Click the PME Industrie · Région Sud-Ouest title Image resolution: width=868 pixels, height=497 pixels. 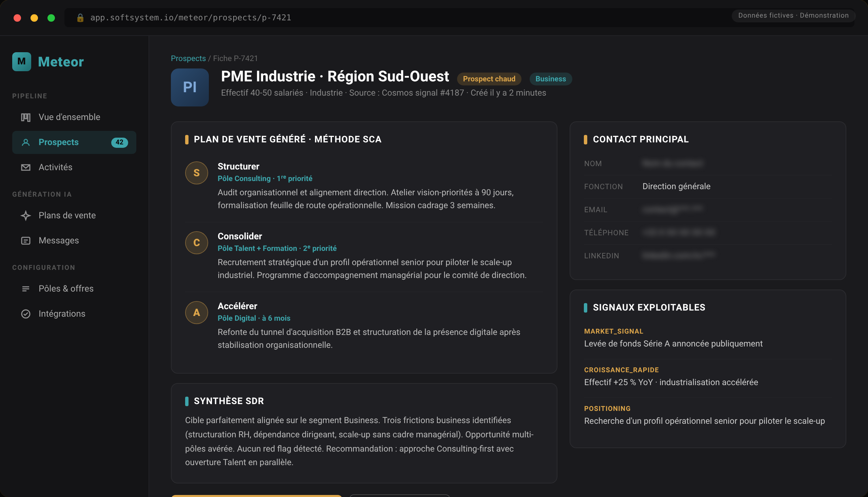pos(335,77)
